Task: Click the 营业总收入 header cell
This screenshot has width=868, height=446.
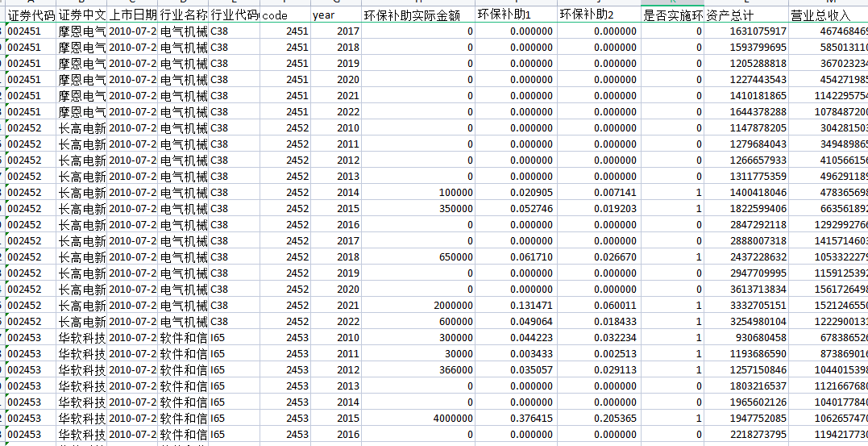Action: pos(829,15)
